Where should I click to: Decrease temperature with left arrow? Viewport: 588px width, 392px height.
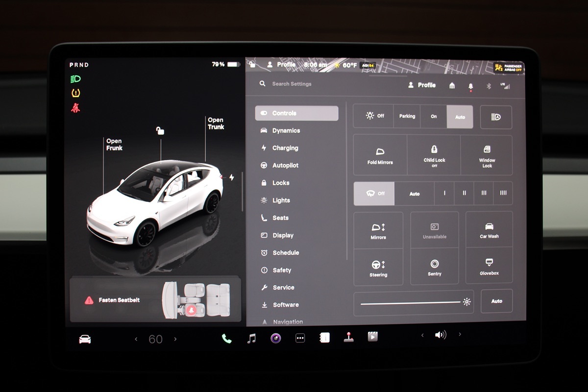point(136,339)
